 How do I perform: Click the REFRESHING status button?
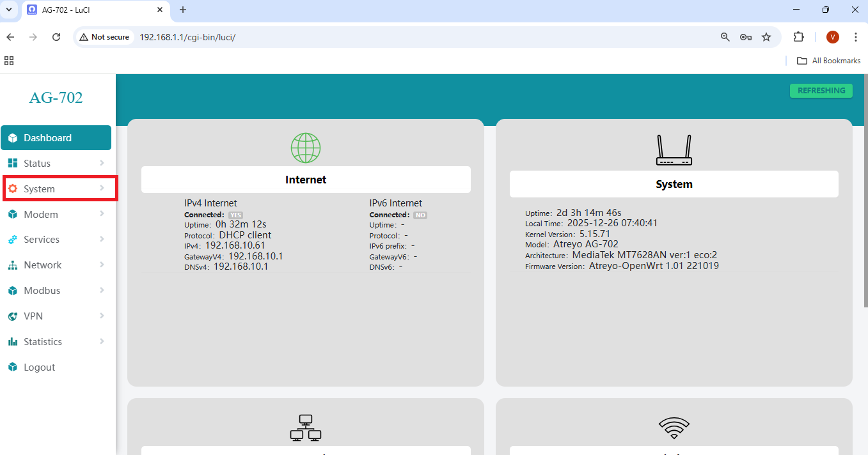tap(821, 91)
